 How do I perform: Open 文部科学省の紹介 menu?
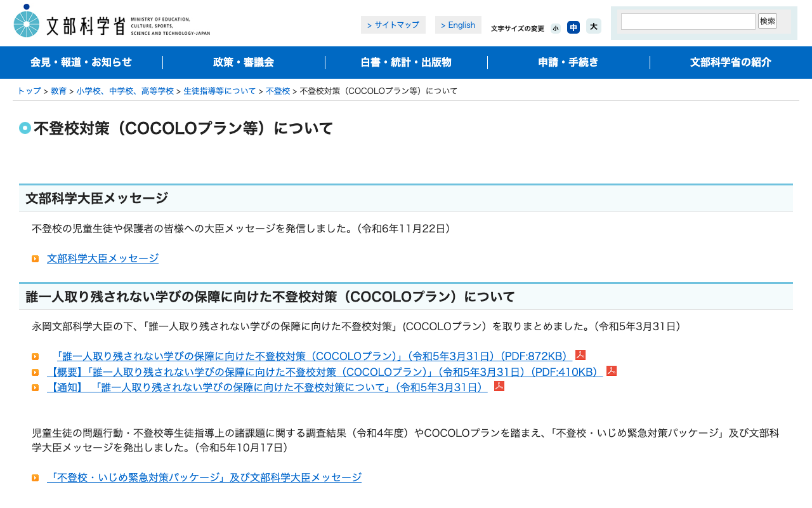pos(731,62)
